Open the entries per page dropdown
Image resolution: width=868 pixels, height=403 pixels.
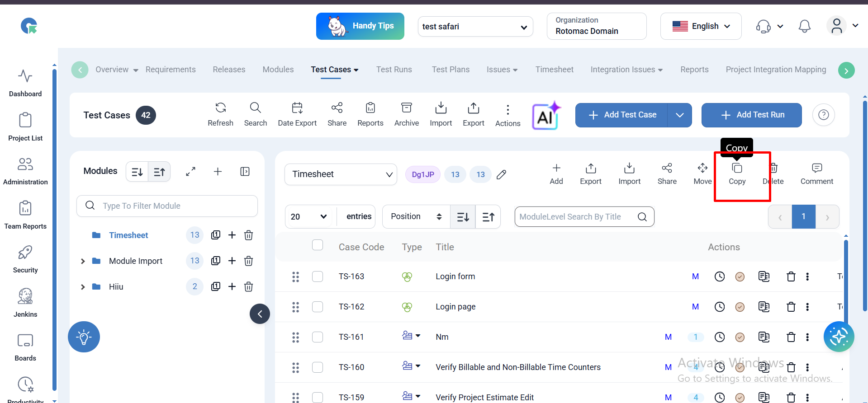click(310, 217)
